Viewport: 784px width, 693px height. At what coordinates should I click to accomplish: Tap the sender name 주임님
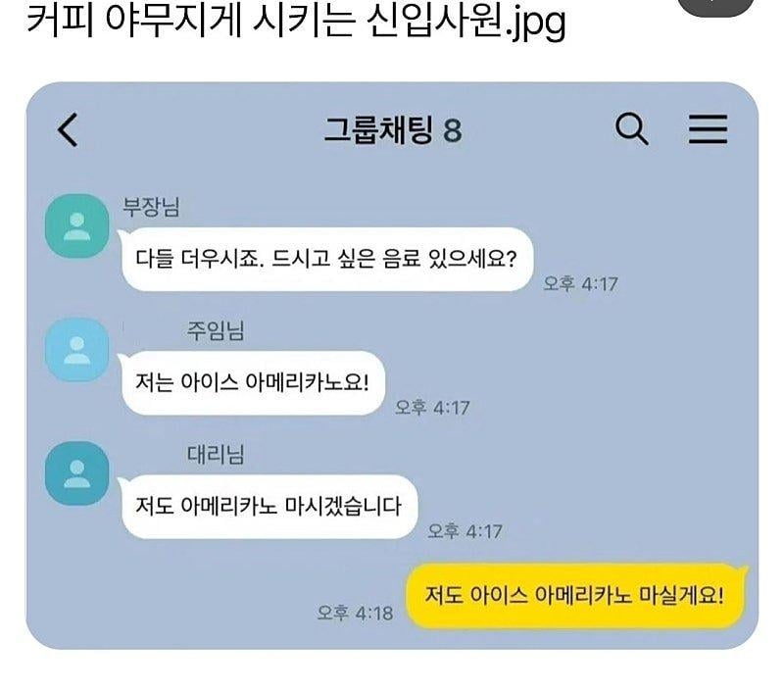point(216,330)
